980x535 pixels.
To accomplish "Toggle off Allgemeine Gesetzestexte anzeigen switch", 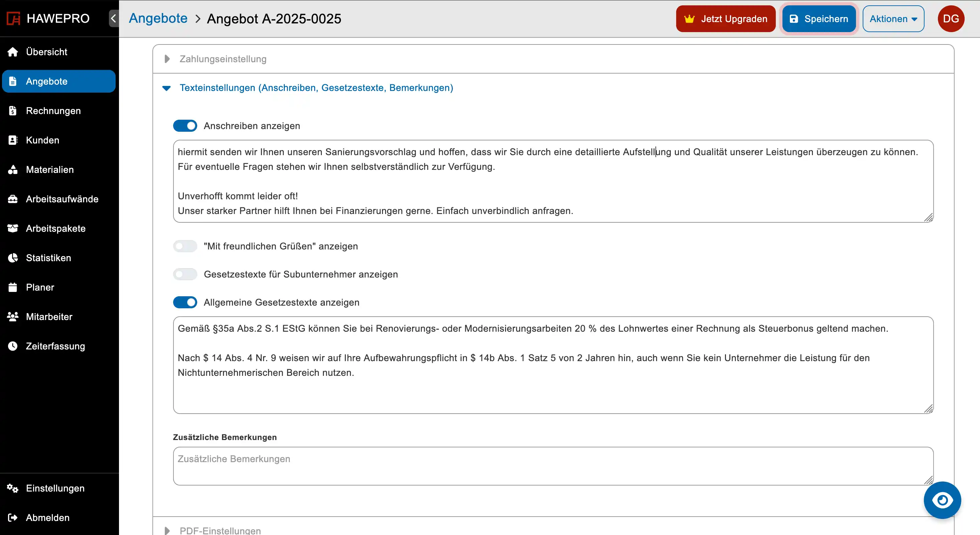I will (185, 303).
